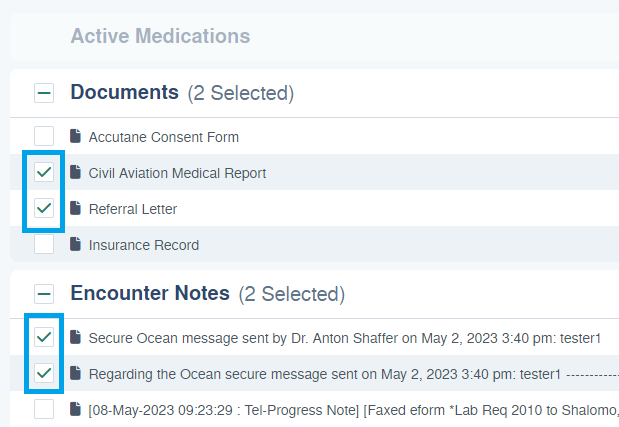Click the Tel-Progress Note document icon
The height and width of the screenshot is (427, 619).
76,409
